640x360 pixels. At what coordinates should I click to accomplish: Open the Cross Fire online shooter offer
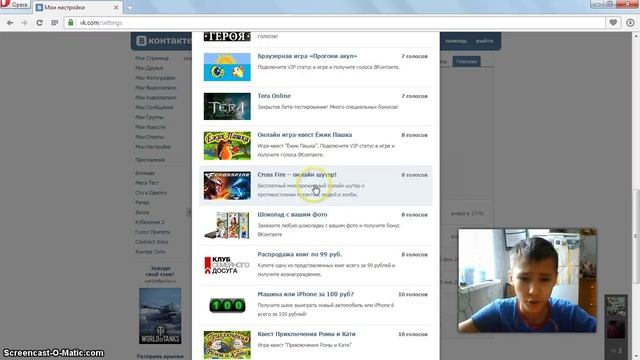297,174
